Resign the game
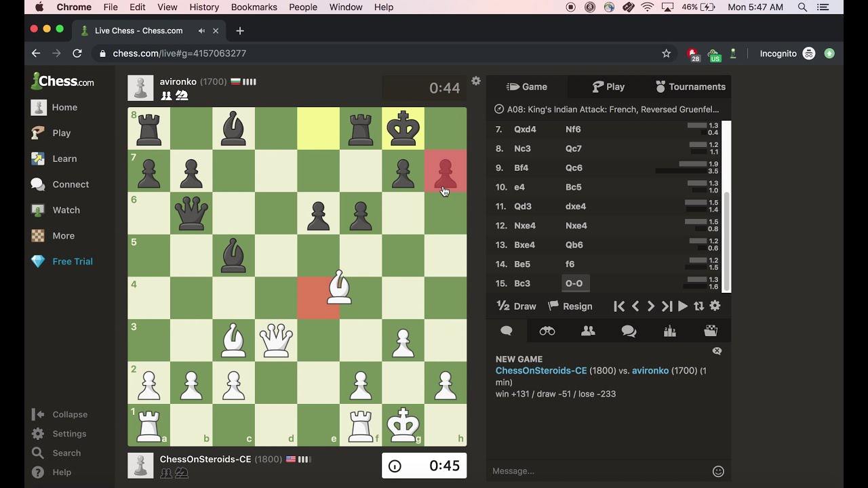The width and height of the screenshot is (868, 488). (570, 306)
